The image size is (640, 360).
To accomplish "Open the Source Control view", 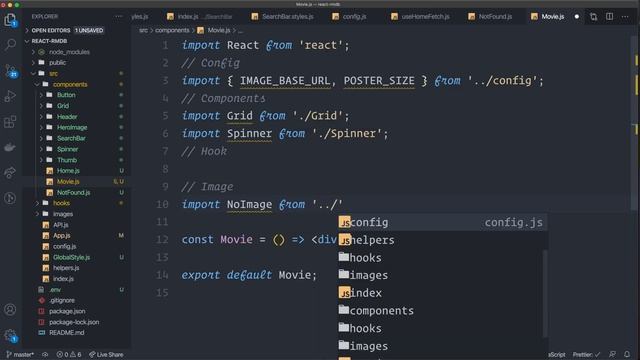I will (10, 71).
